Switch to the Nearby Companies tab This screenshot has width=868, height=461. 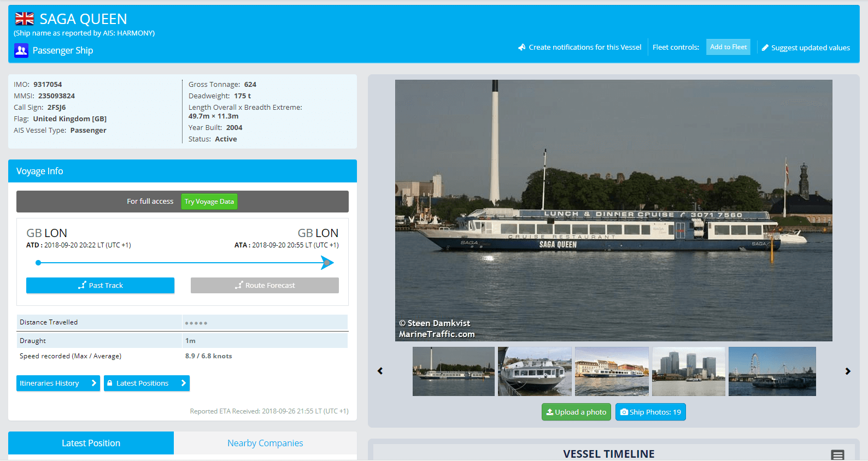265,443
